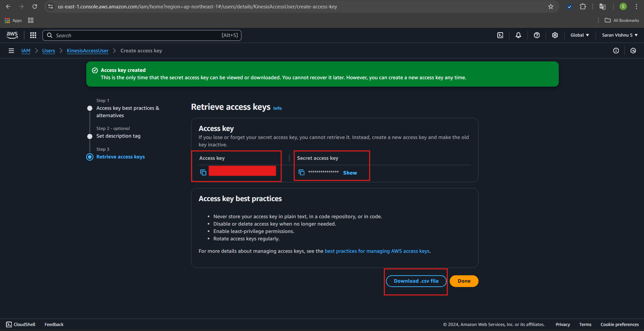Open best practices for managing AWS access keys link

(x=377, y=251)
